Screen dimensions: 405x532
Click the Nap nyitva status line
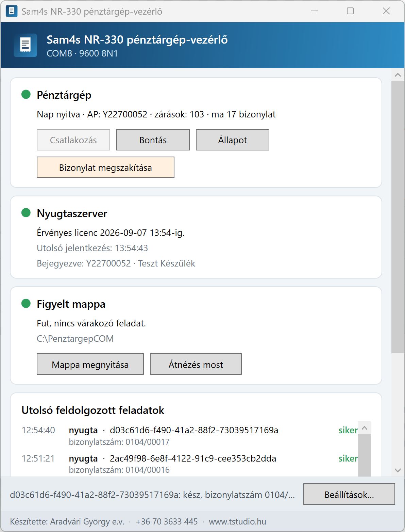coord(156,114)
